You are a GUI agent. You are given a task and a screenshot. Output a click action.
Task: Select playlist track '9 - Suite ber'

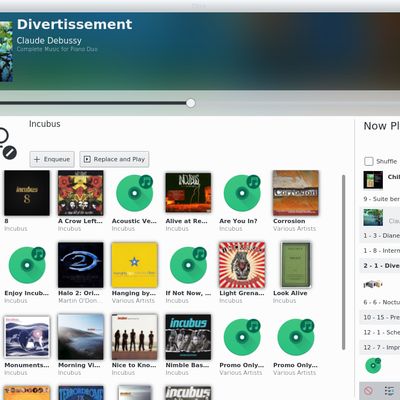(x=380, y=199)
